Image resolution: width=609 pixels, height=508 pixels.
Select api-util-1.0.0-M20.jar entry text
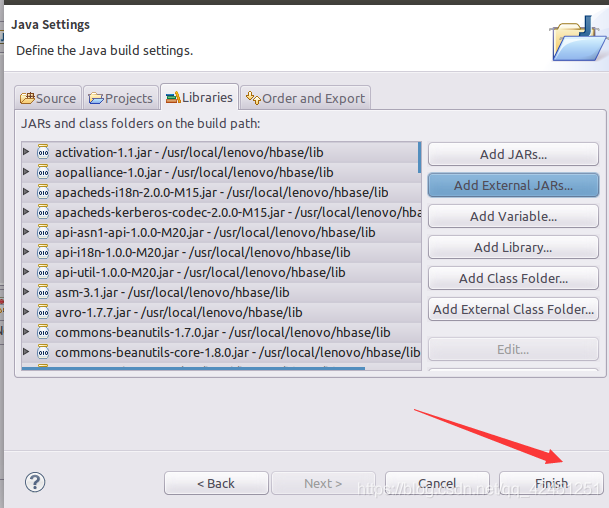(200, 273)
